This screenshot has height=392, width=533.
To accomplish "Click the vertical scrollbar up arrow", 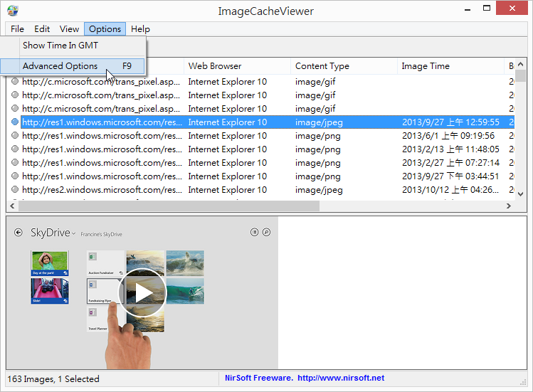I will 520,64.
